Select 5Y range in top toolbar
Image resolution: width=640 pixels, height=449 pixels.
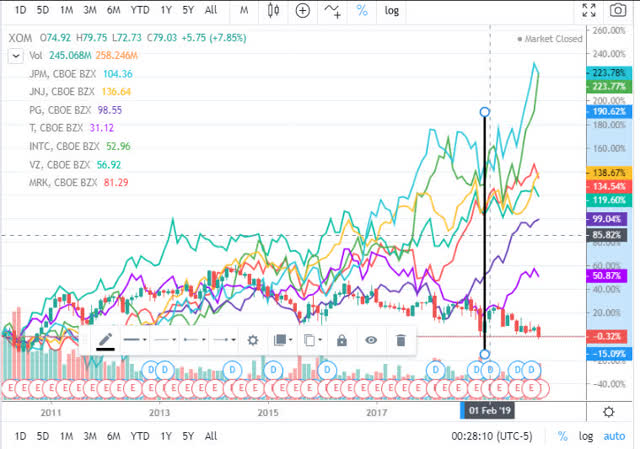[188, 10]
